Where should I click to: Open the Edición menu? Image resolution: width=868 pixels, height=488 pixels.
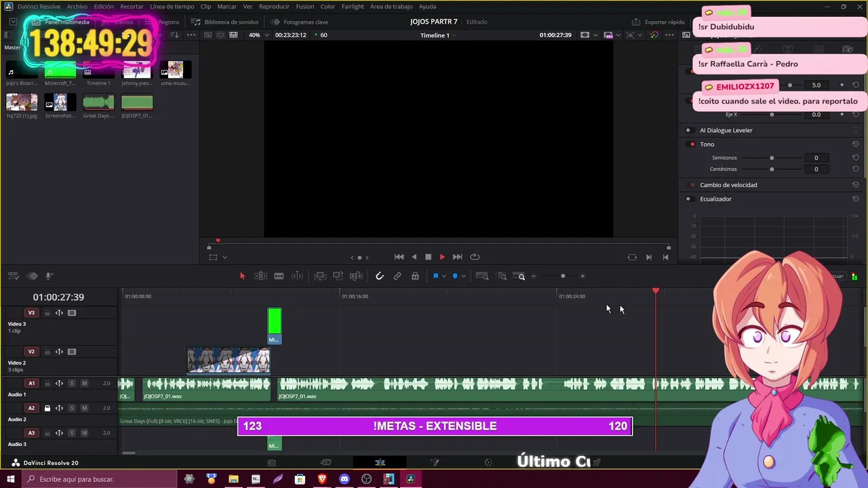click(x=104, y=6)
